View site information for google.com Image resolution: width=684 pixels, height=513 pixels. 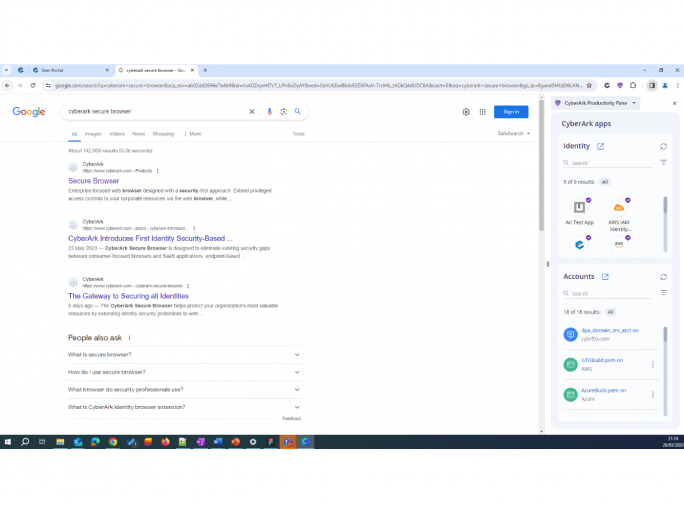pos(48,86)
